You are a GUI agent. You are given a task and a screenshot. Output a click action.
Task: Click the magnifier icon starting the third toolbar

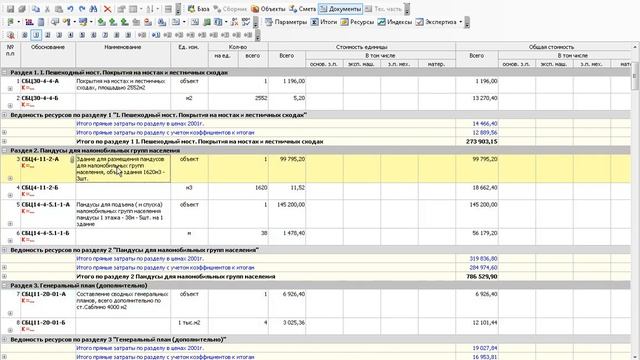click(x=11, y=35)
